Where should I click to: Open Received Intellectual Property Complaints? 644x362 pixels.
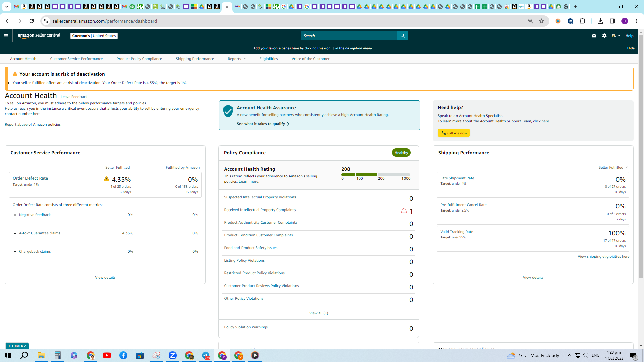(260, 210)
